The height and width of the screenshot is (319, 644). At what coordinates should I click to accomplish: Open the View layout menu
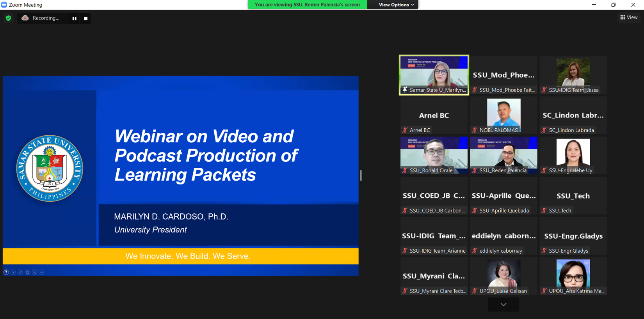[x=628, y=18]
